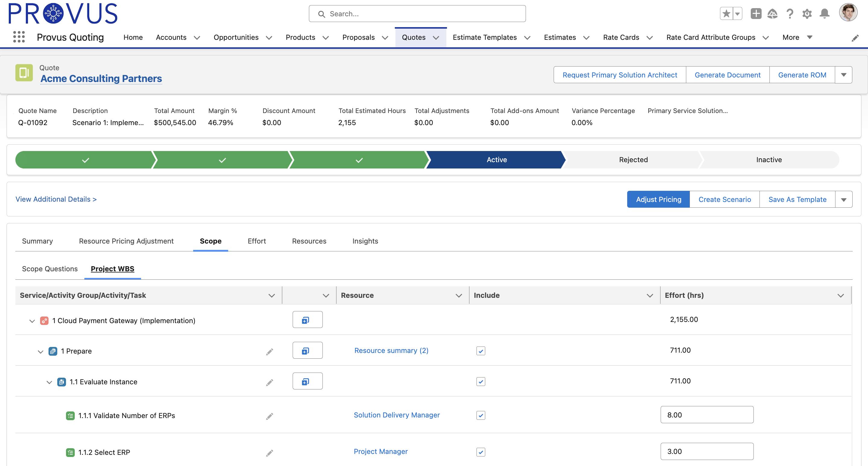Open the Effort (hrs) column menu chevron
The height and width of the screenshot is (466, 868).
click(840, 295)
